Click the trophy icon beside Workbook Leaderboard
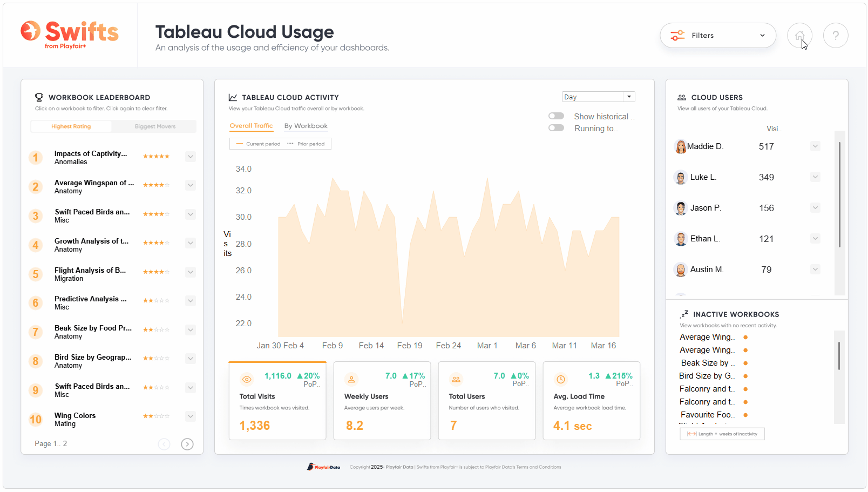 (38, 97)
